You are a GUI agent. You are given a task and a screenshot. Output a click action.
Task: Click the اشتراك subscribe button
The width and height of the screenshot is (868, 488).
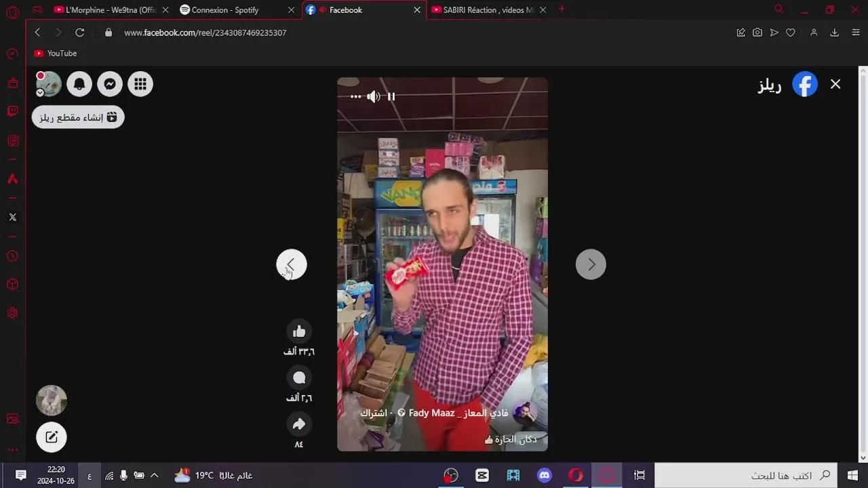click(x=374, y=413)
